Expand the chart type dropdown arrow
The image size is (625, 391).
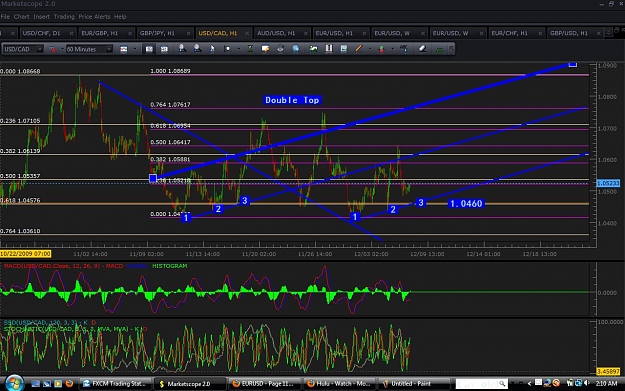click(135, 49)
